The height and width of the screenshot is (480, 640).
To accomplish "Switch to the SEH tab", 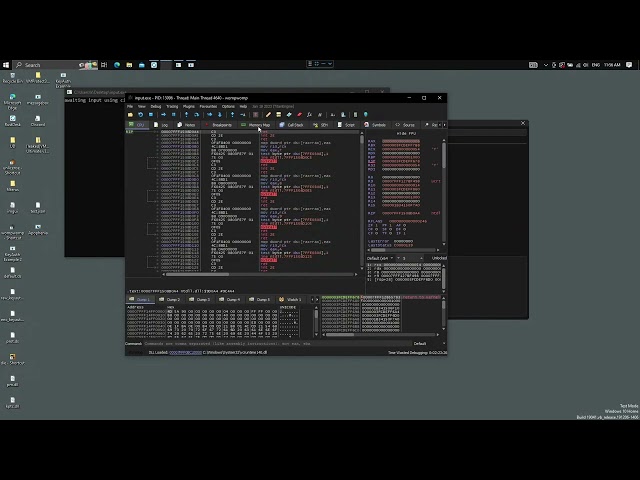I will click(321, 125).
